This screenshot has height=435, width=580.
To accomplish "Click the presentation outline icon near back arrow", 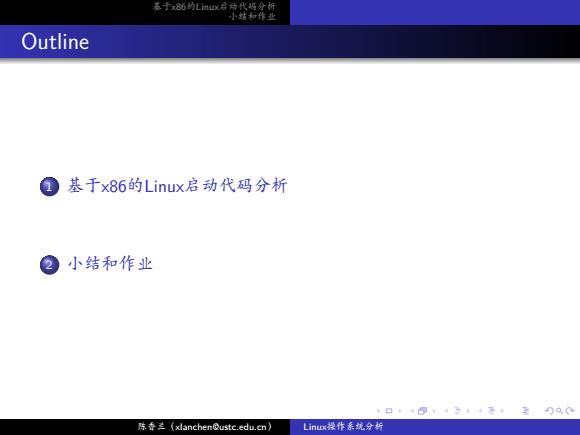I will [526, 411].
